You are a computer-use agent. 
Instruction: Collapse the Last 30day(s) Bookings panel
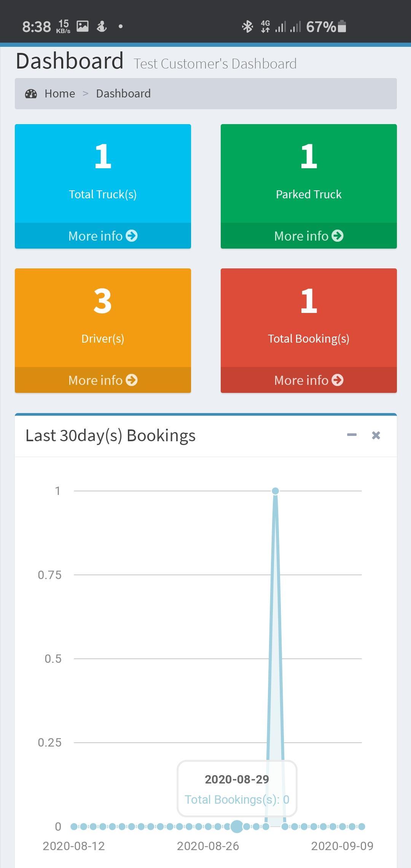tap(352, 435)
